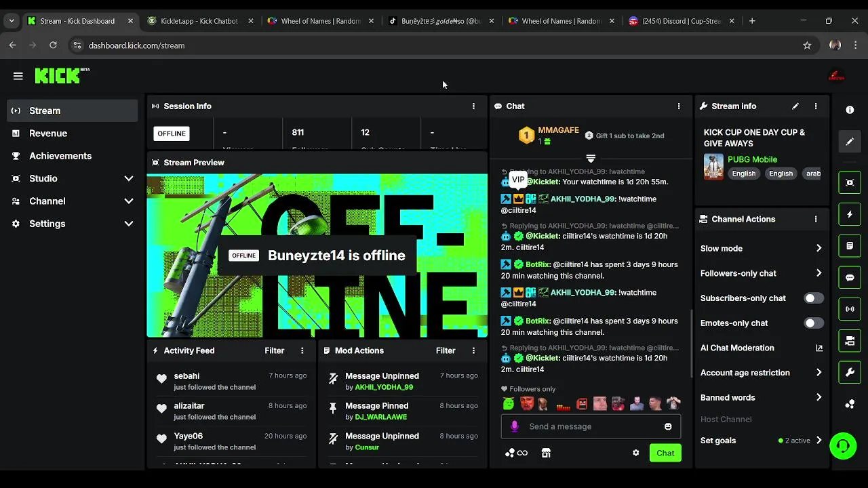Viewport: 868px width, 488px height.
Task: Click purple microphone icon in chat input
Action: 515,426
